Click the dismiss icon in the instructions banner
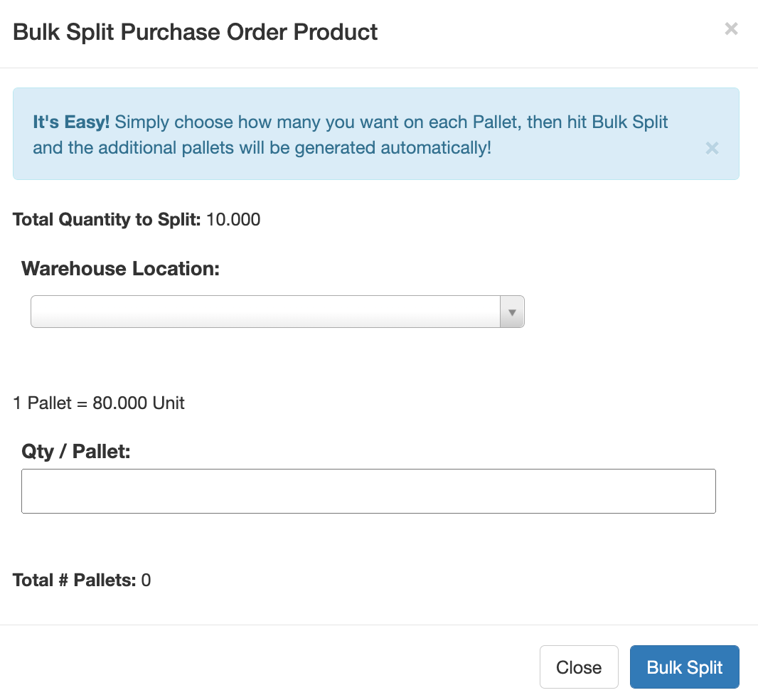 712,148
